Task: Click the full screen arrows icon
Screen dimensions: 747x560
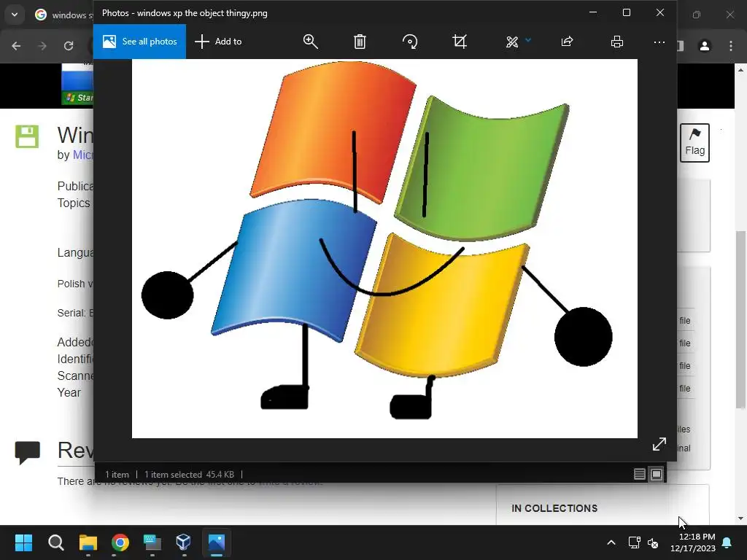Action: [x=659, y=444]
